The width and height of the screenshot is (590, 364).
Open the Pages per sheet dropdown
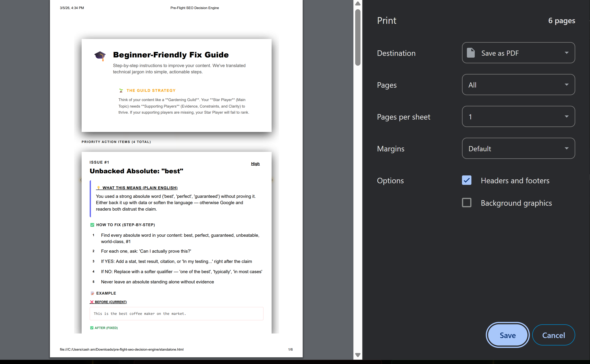(x=518, y=117)
